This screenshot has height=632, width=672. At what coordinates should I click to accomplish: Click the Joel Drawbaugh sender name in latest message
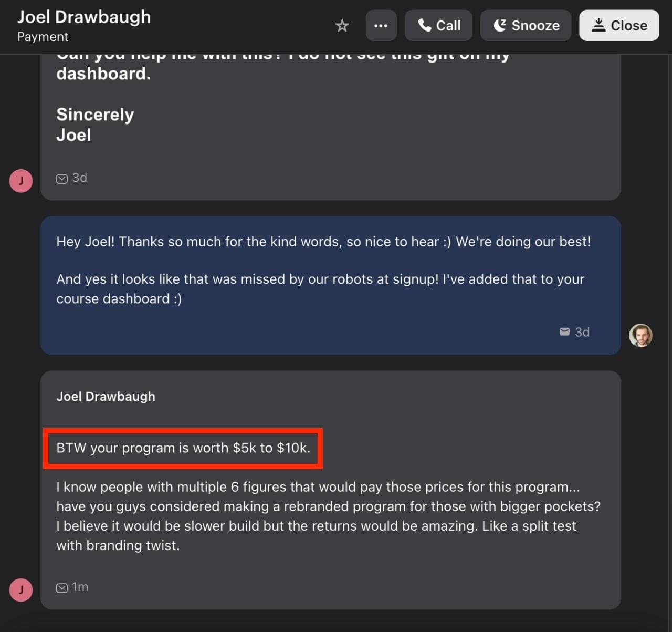(106, 397)
